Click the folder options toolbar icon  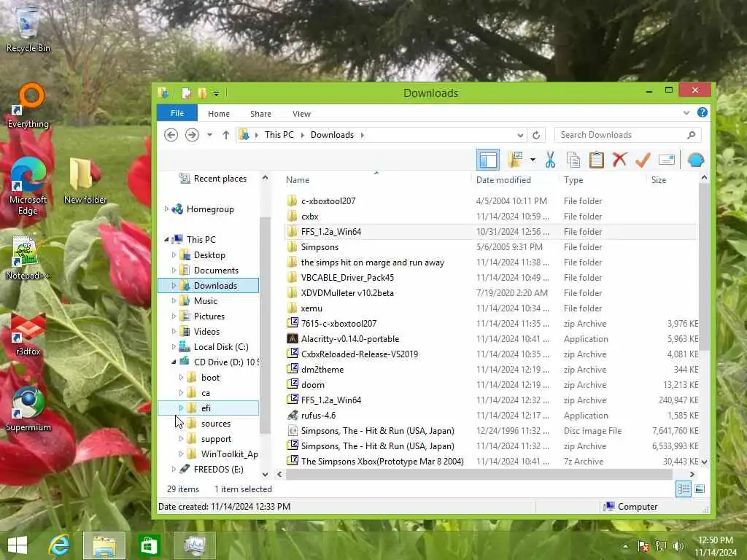[x=515, y=160]
